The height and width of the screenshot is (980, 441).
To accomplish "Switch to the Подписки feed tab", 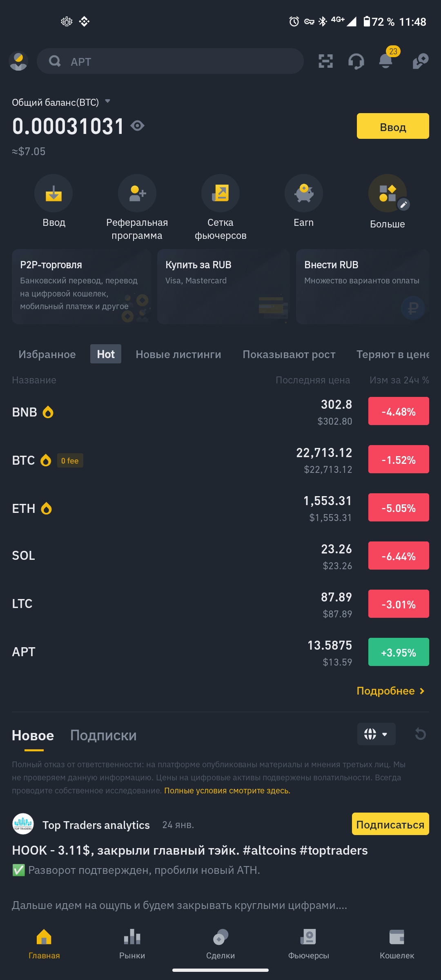I will pos(103,735).
